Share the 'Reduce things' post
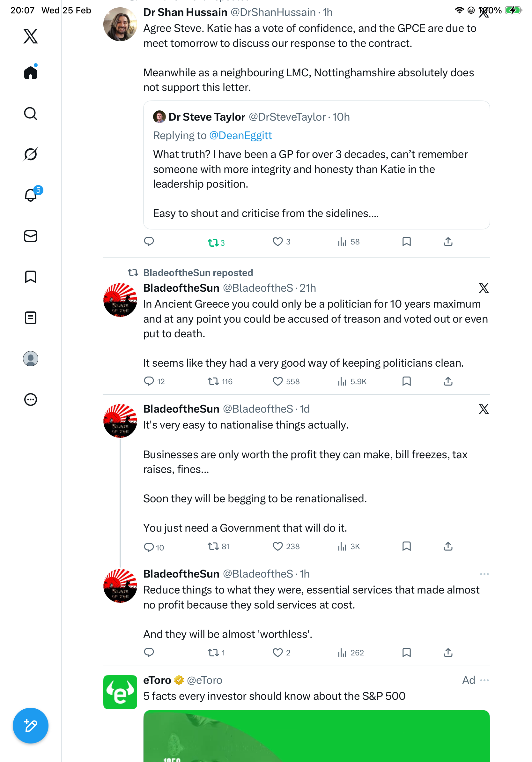532x762 pixels. point(448,653)
